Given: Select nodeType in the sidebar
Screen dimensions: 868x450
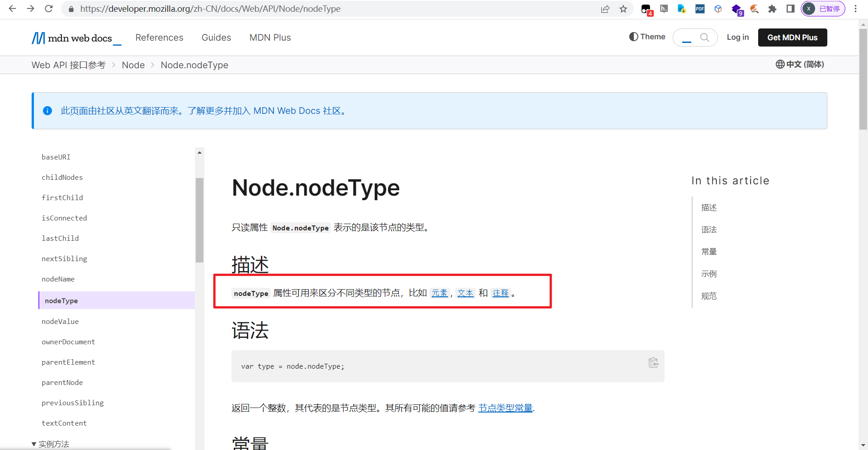Looking at the screenshot, I should coord(61,300).
